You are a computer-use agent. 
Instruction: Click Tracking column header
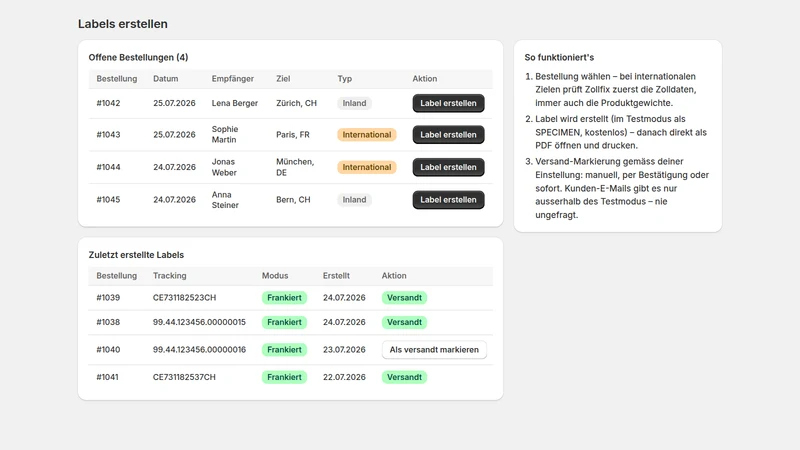tap(169, 276)
